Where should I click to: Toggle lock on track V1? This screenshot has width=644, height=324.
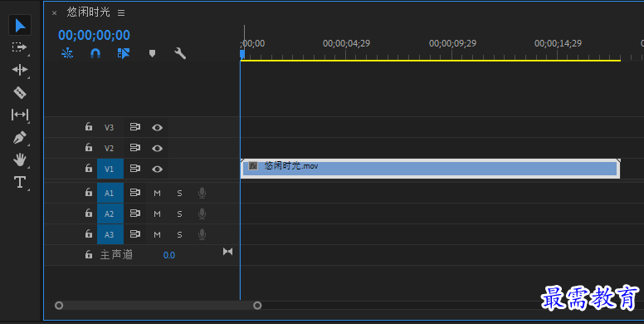88,168
